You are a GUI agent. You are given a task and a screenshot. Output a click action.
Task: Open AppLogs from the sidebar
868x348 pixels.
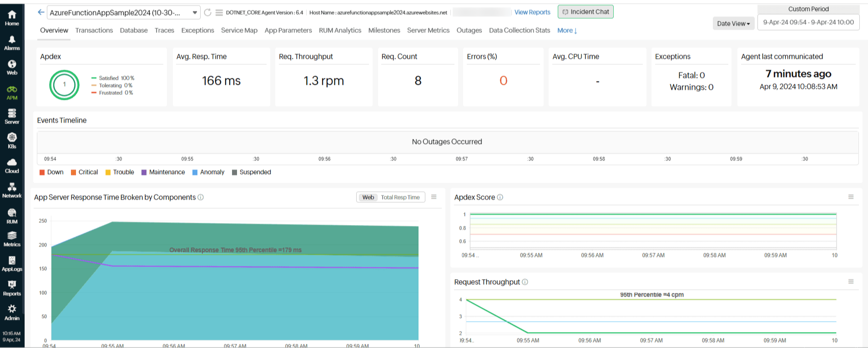tap(12, 264)
